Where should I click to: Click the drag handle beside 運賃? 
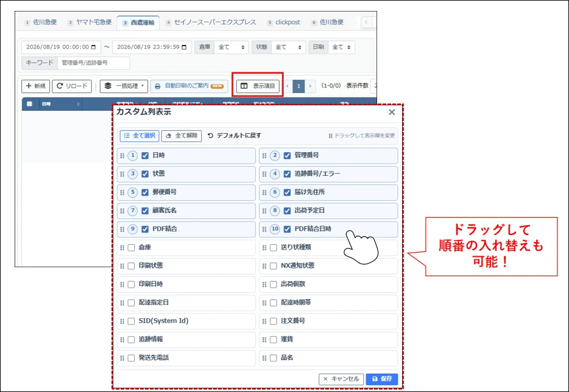pyautogui.click(x=264, y=340)
